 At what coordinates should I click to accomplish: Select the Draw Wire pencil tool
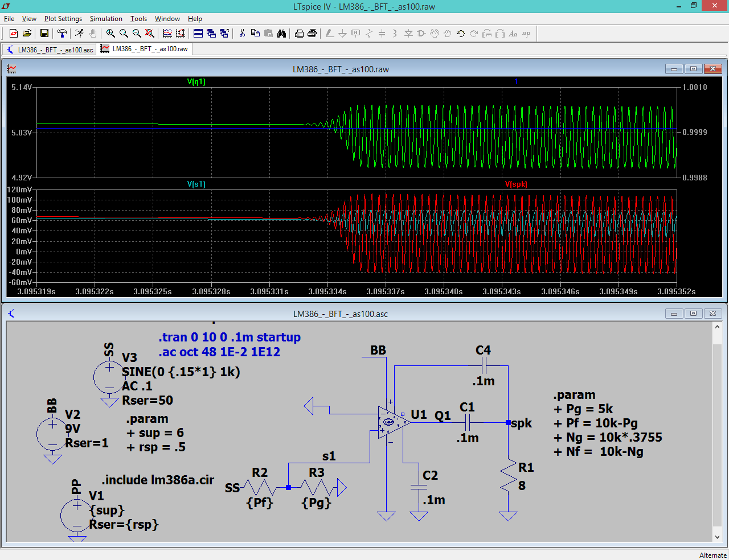click(x=330, y=34)
